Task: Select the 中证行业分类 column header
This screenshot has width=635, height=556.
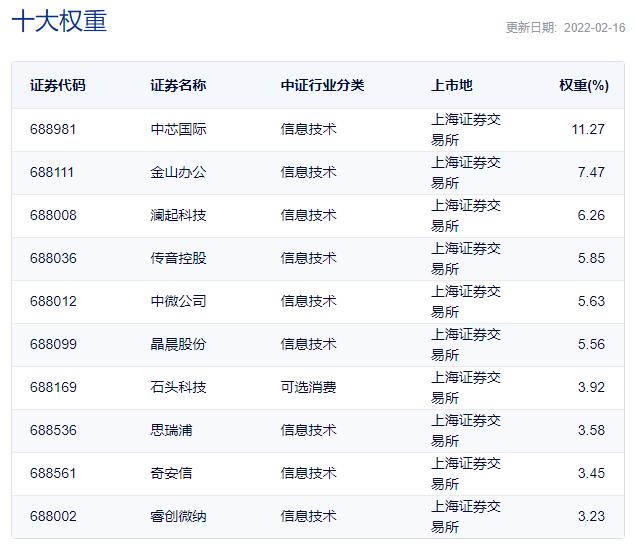Action: click(x=322, y=86)
